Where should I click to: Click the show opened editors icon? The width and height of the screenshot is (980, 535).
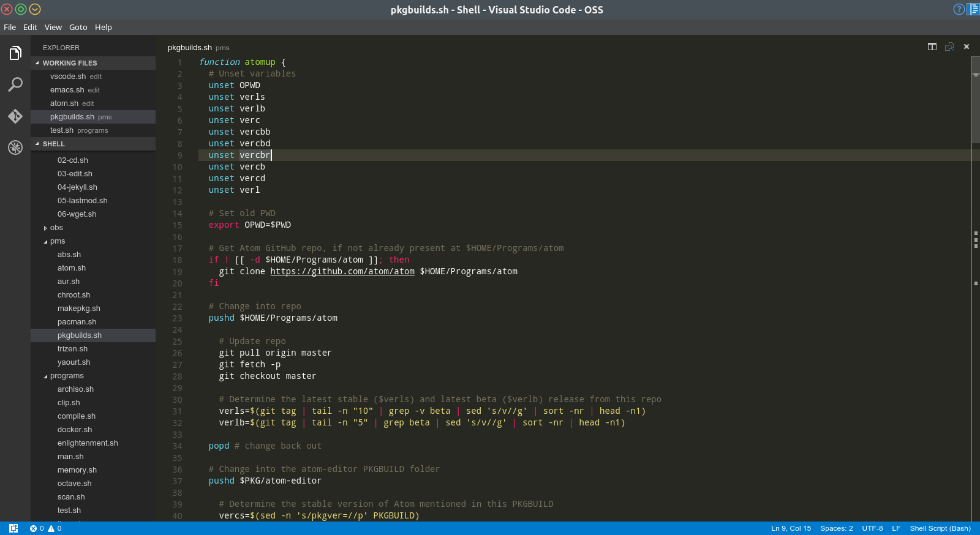click(x=949, y=47)
